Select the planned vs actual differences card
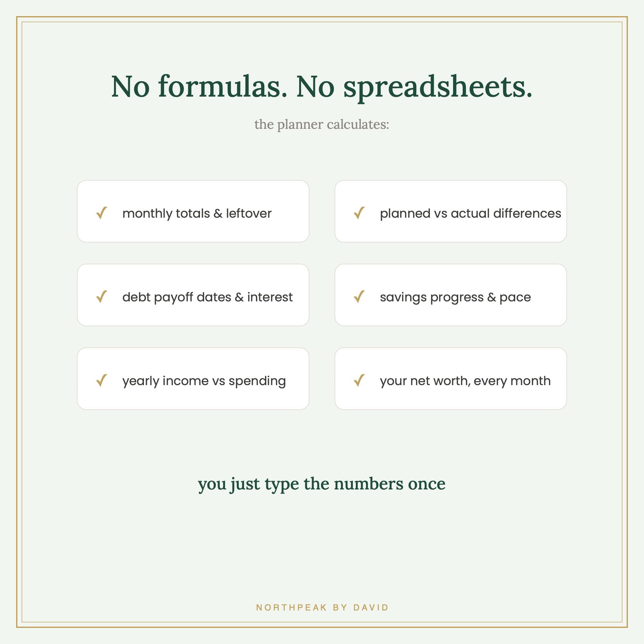 451,211
